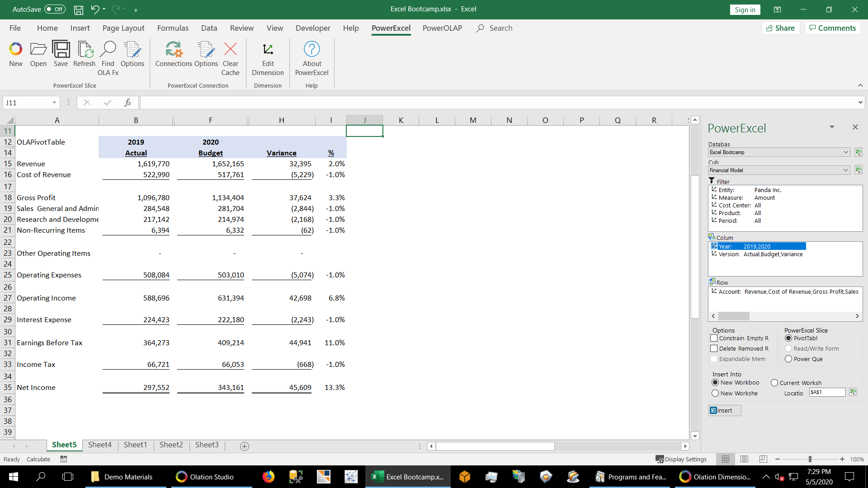Click the Row box horizontal scrollbar

click(734, 316)
